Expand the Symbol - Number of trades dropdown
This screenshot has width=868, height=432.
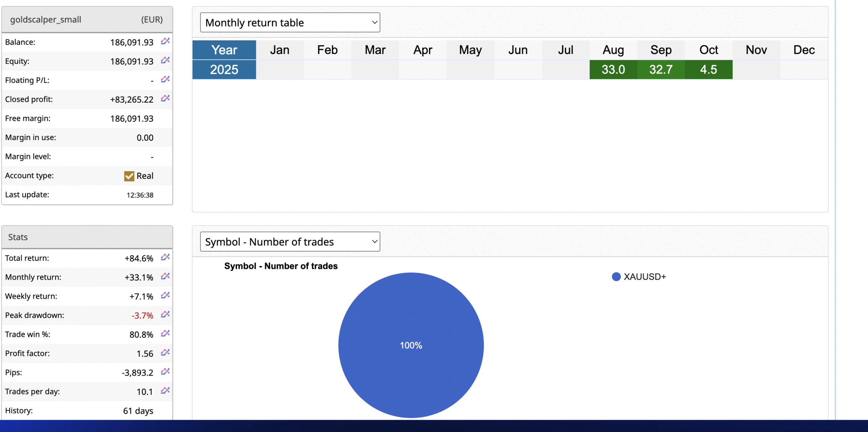coord(290,242)
